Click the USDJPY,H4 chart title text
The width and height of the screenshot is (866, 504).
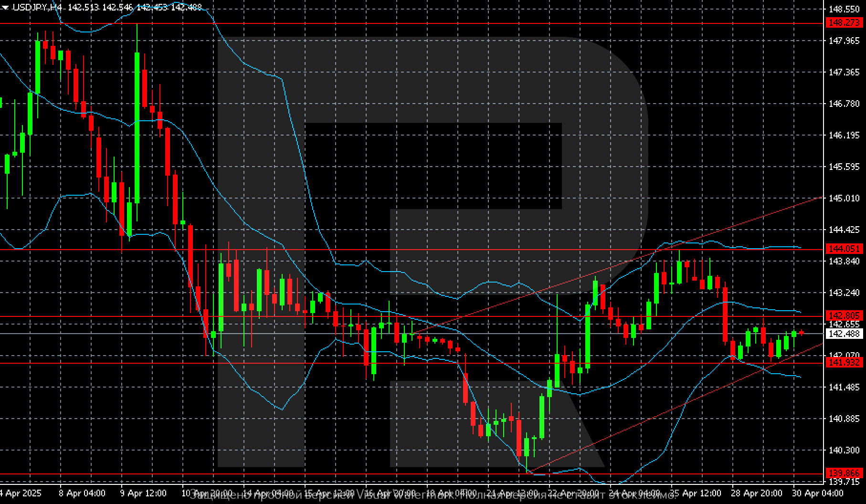point(37,7)
